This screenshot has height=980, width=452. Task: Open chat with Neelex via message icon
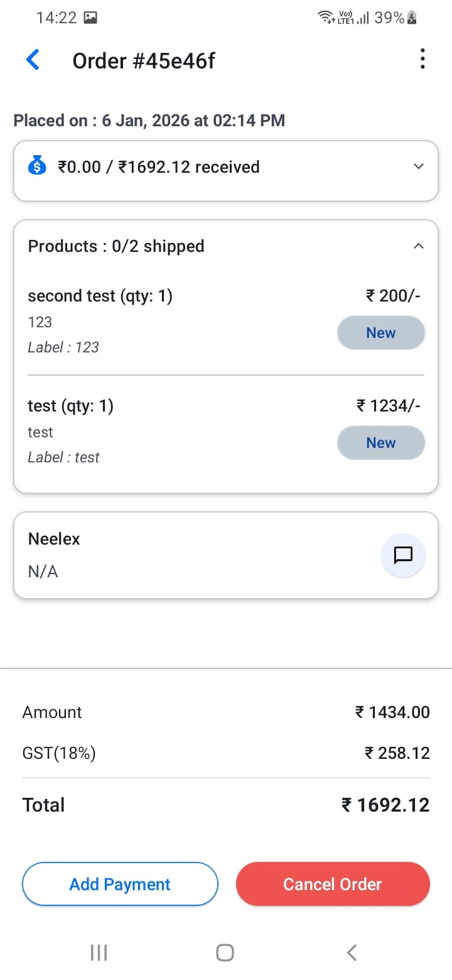click(402, 555)
